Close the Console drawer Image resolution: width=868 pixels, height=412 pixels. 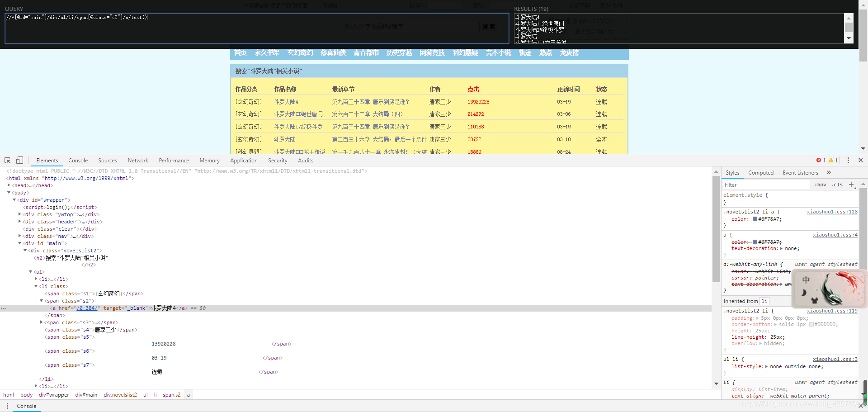pyautogui.click(x=860, y=406)
